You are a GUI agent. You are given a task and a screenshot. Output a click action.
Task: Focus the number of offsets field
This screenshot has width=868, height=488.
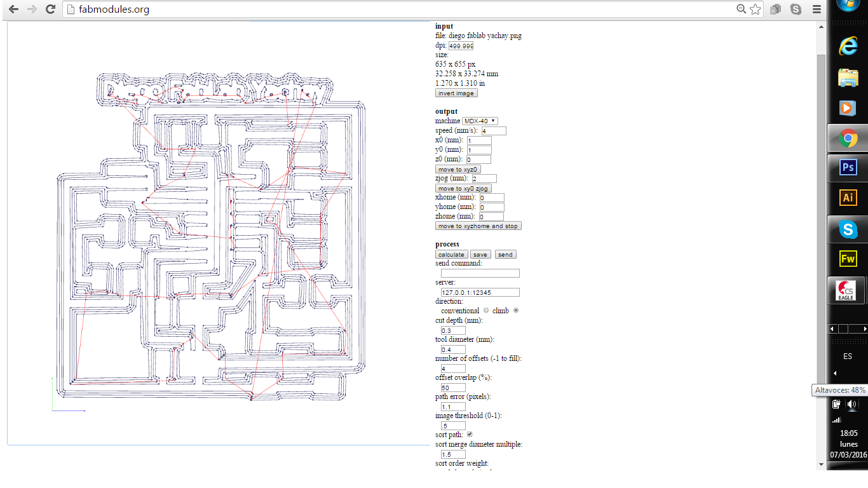(x=453, y=369)
